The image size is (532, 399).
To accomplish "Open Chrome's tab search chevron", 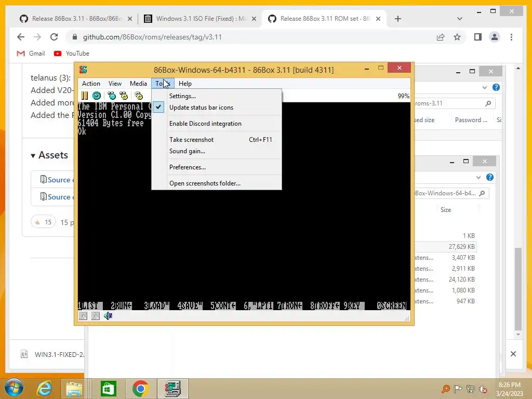I will pyautogui.click(x=459, y=19).
